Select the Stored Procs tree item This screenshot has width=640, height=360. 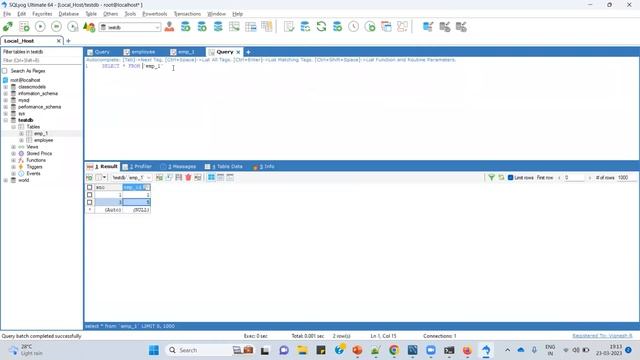pyautogui.click(x=39, y=153)
